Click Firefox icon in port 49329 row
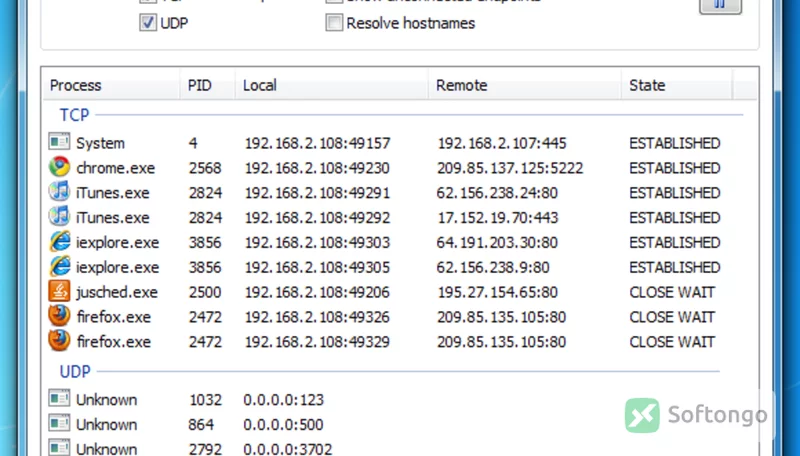Image resolution: width=800 pixels, height=456 pixels. (59, 341)
